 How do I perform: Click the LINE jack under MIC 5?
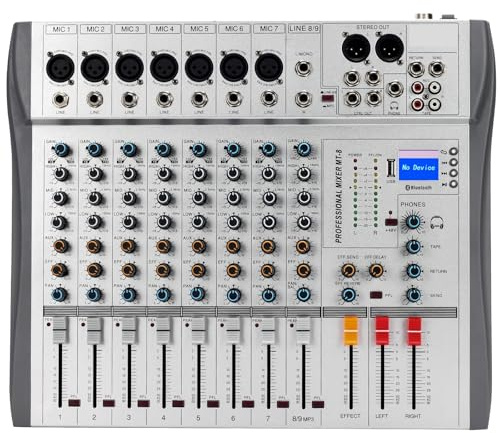(199, 99)
